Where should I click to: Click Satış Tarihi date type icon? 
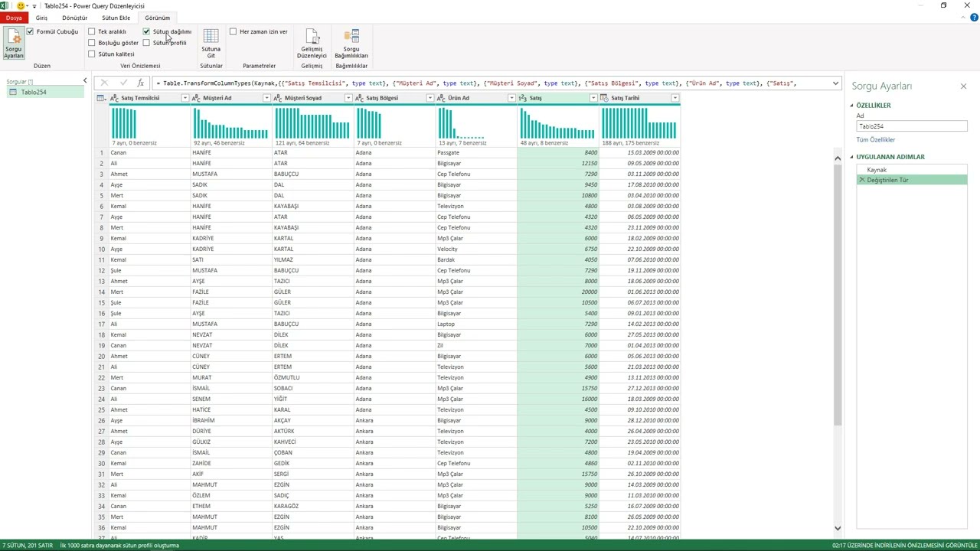click(x=605, y=98)
